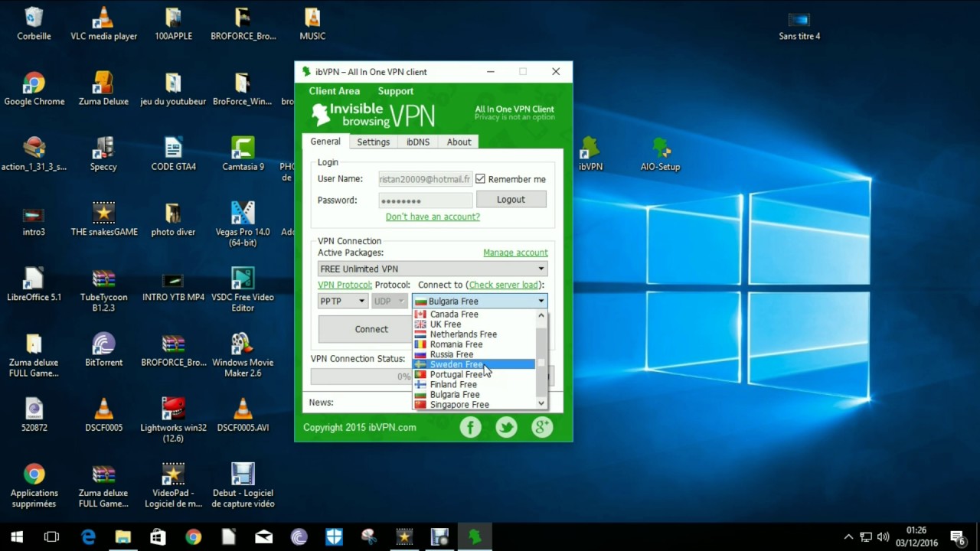Switch to the Settings tab
The image size is (980, 551).
click(x=374, y=142)
